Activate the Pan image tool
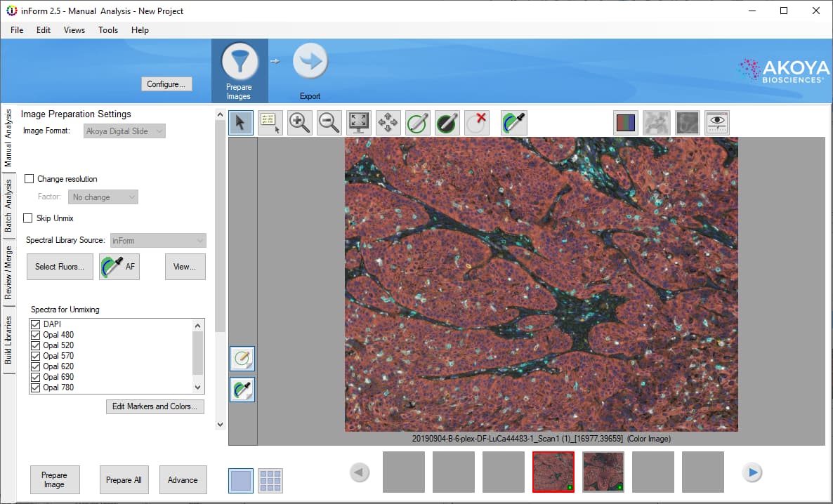This screenshot has height=504, width=833. click(x=388, y=123)
